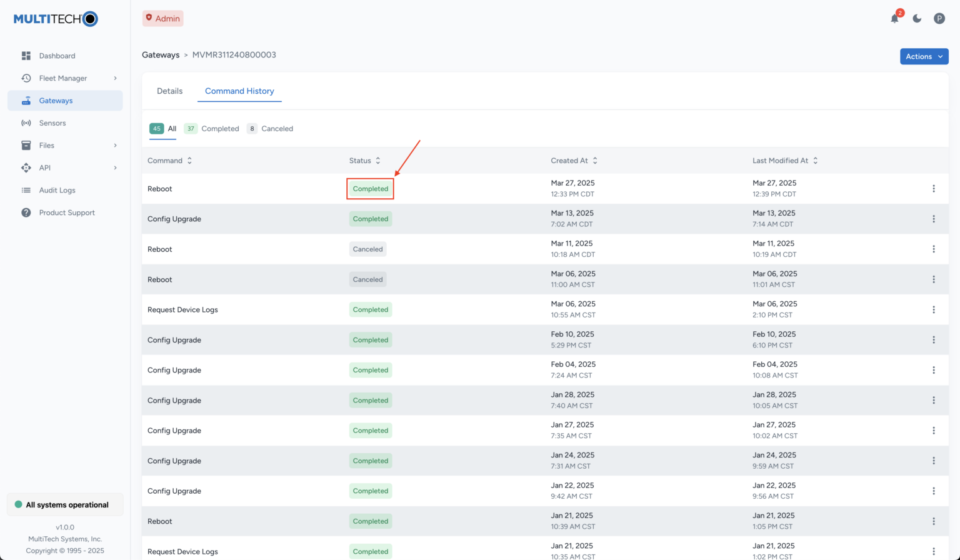Go back via the Gateways breadcrumb link
The height and width of the screenshot is (560, 960).
161,55
